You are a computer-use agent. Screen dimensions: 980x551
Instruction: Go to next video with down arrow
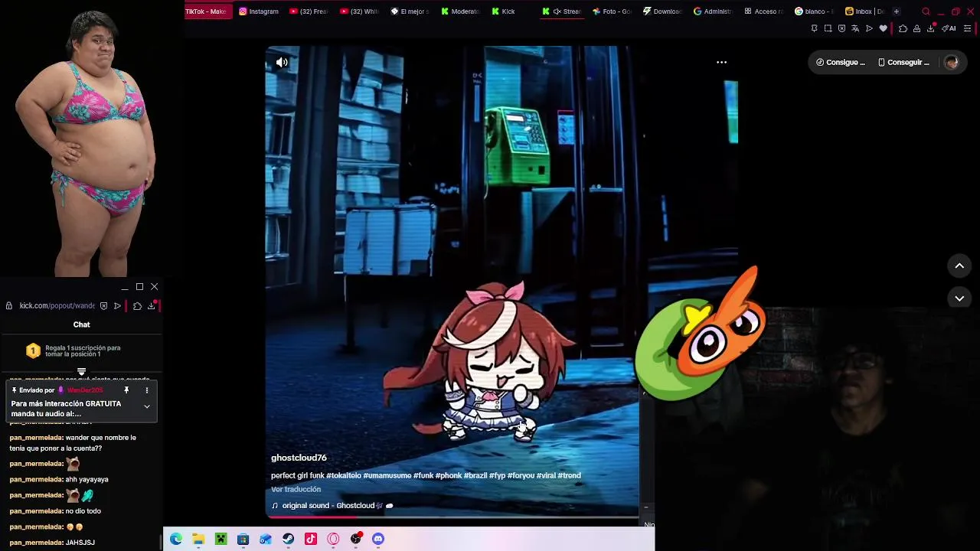pos(959,298)
